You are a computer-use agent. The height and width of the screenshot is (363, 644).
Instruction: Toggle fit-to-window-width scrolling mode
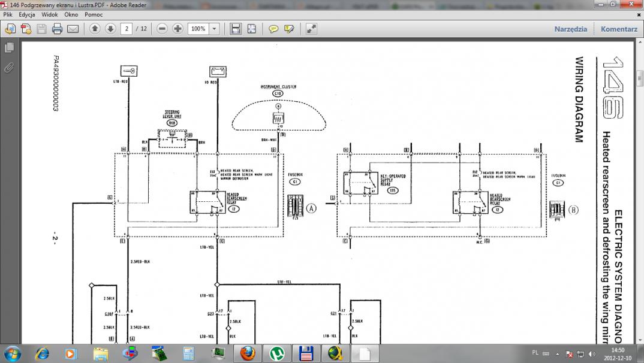pos(236,29)
